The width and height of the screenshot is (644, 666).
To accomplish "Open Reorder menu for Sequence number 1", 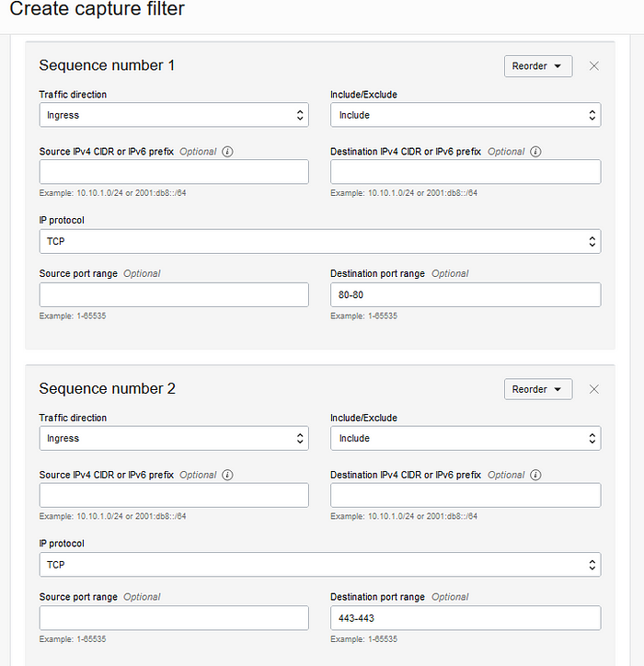I will 538,66.
